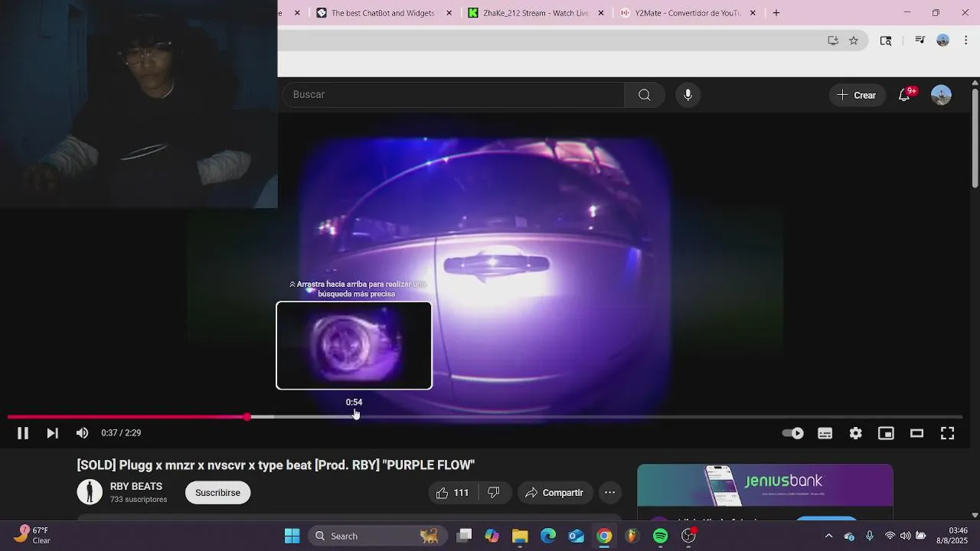The height and width of the screenshot is (551, 980).
Task: Open the YouTube notifications bell
Action: [904, 95]
